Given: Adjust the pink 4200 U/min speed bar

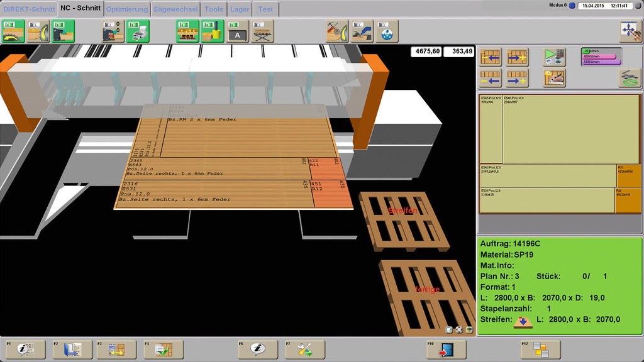Looking at the screenshot, I should (599, 57).
